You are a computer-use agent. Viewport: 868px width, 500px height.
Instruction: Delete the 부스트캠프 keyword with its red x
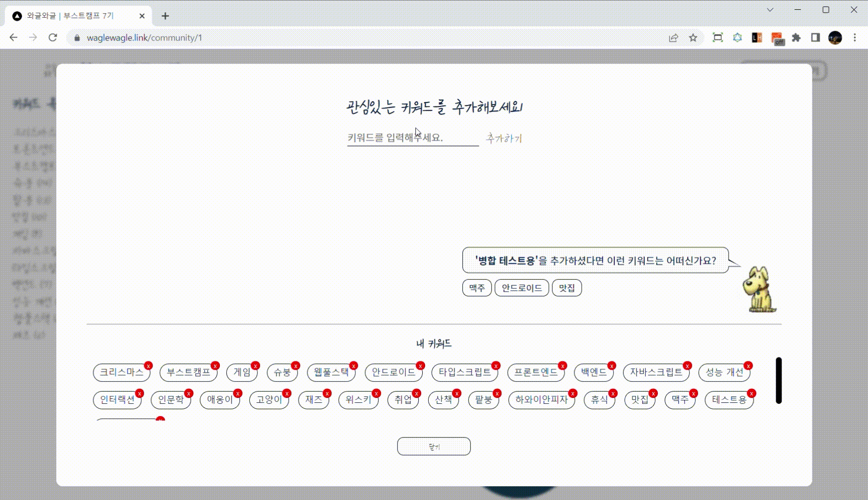tap(215, 366)
